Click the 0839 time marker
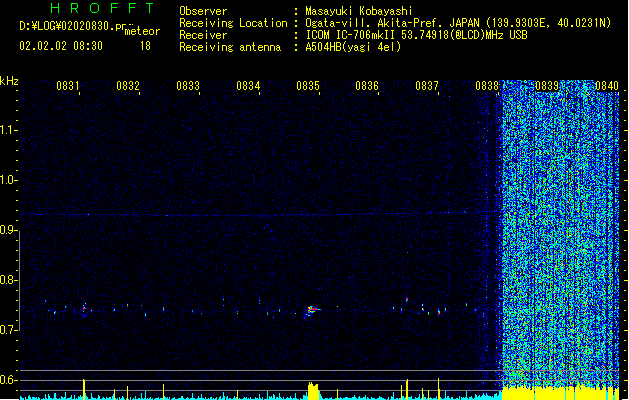 pyautogui.click(x=547, y=86)
